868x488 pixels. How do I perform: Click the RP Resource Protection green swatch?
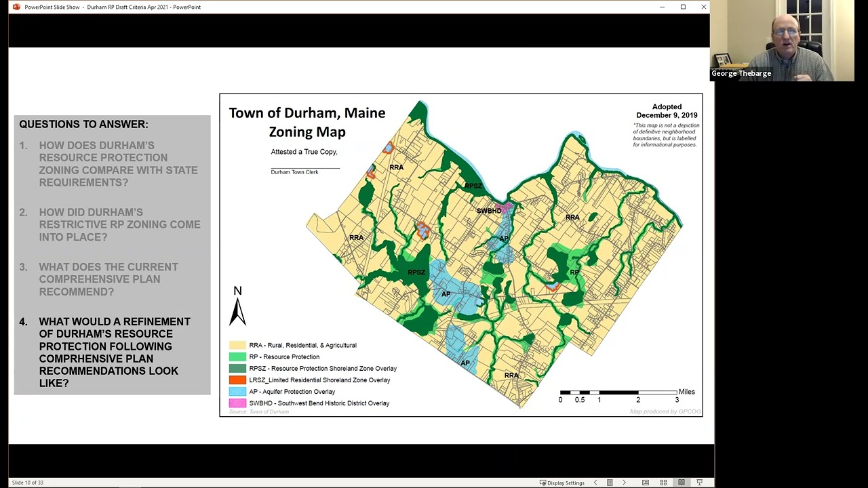pos(237,357)
